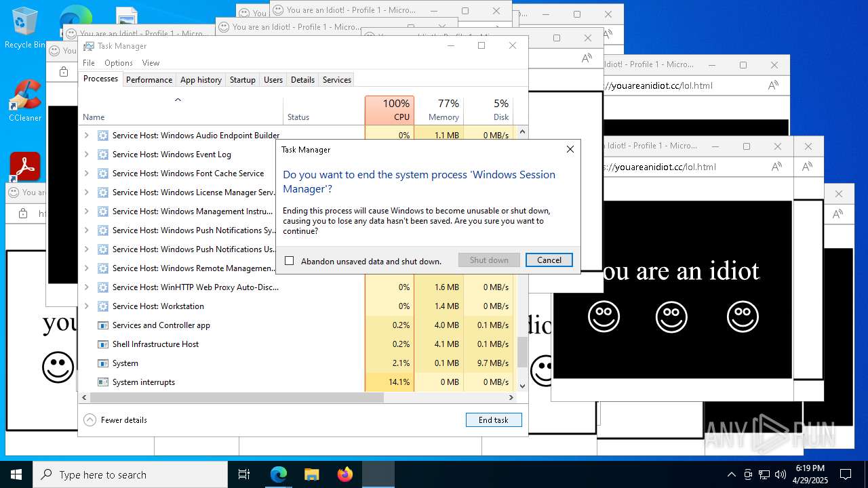
Task: Expand Service Host: Windows Audio Endpoint Builder
Action: [86, 136]
